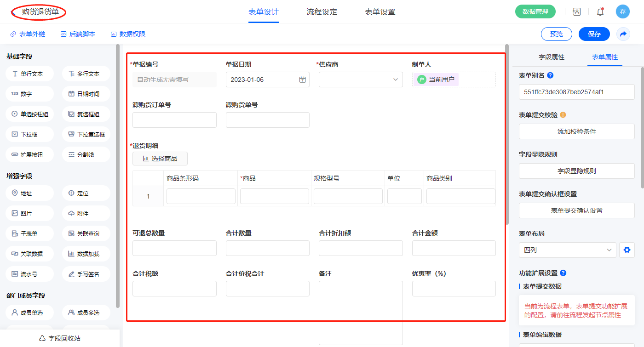
Task: Open the calendar icon in 单据日期
Action: 302,80
